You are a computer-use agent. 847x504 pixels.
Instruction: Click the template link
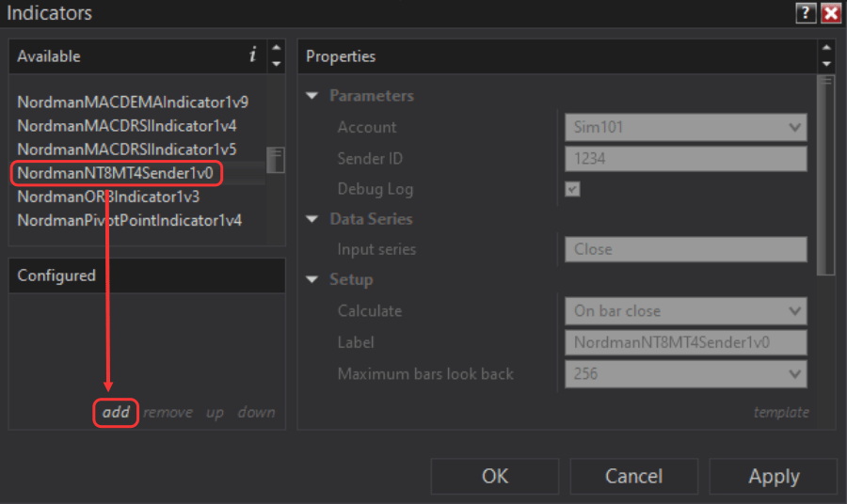coord(781,413)
